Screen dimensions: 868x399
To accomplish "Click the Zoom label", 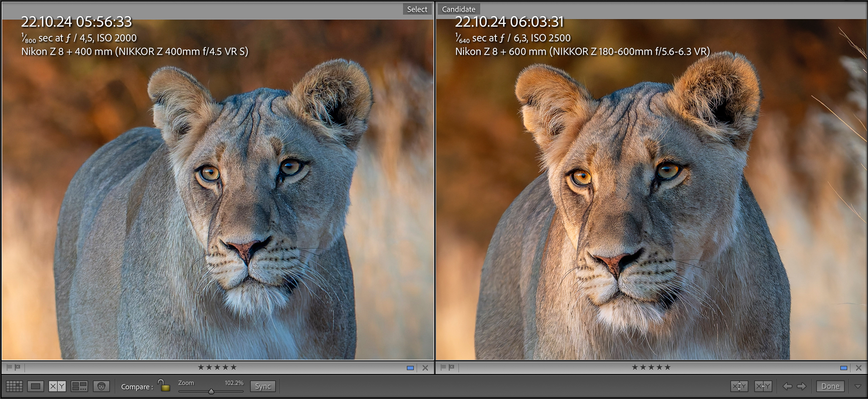I will pyautogui.click(x=186, y=383).
